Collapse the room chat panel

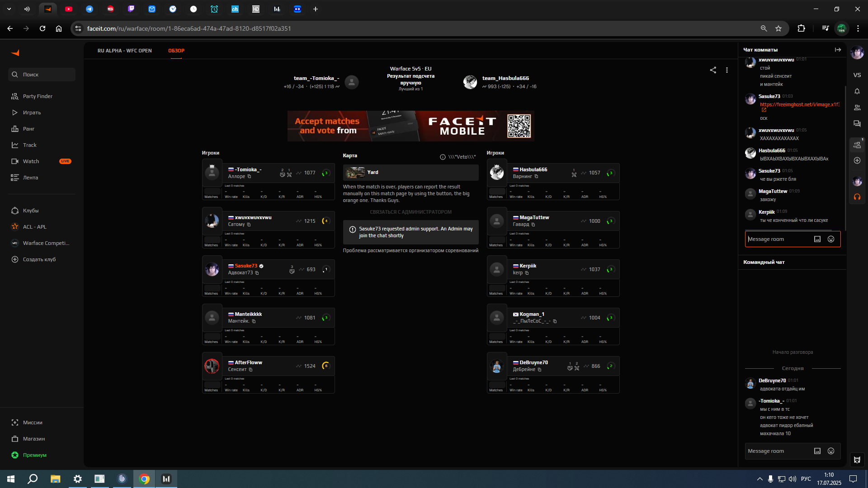[x=838, y=50]
